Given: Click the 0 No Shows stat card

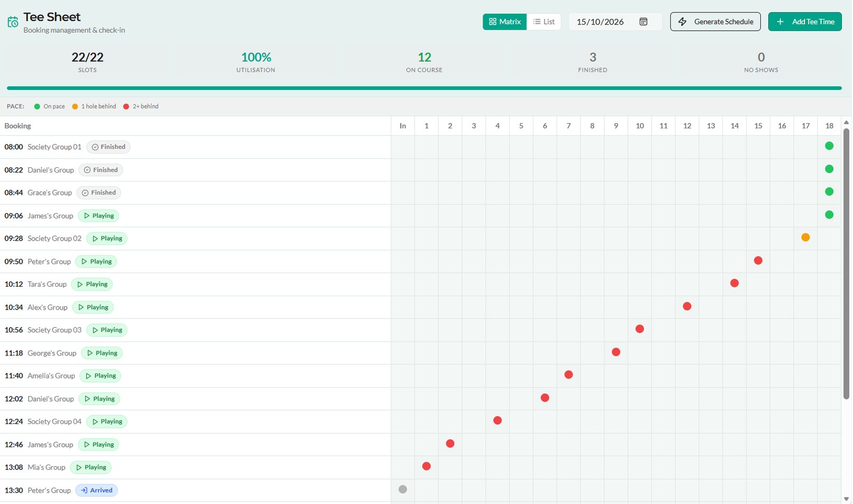Looking at the screenshot, I should (x=761, y=62).
